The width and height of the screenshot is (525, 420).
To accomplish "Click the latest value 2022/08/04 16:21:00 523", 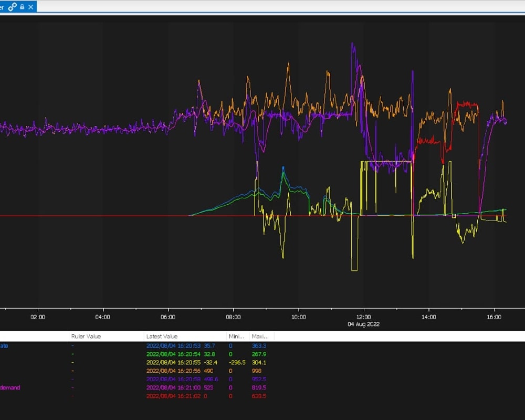I will tap(180, 387).
